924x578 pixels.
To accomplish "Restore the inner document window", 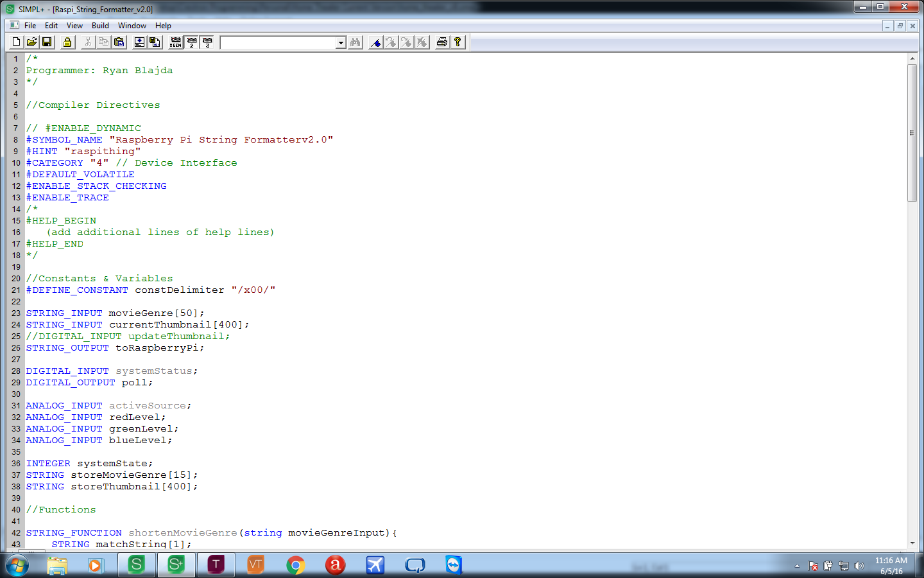I will pyautogui.click(x=900, y=26).
